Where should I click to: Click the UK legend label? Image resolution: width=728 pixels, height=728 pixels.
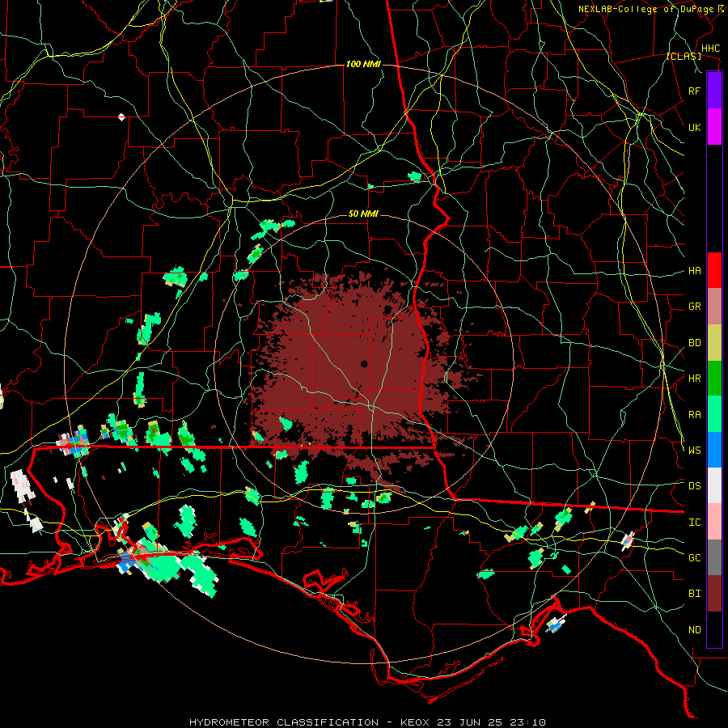click(694, 127)
